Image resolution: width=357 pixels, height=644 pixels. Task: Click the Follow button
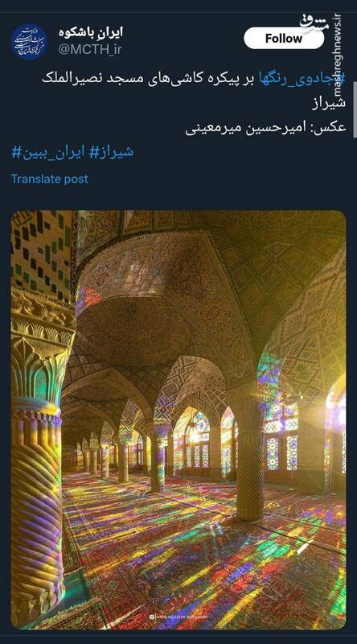click(284, 39)
